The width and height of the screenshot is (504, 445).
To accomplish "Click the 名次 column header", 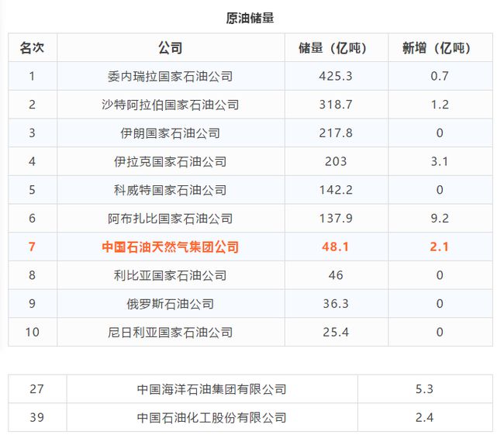I will point(32,48).
